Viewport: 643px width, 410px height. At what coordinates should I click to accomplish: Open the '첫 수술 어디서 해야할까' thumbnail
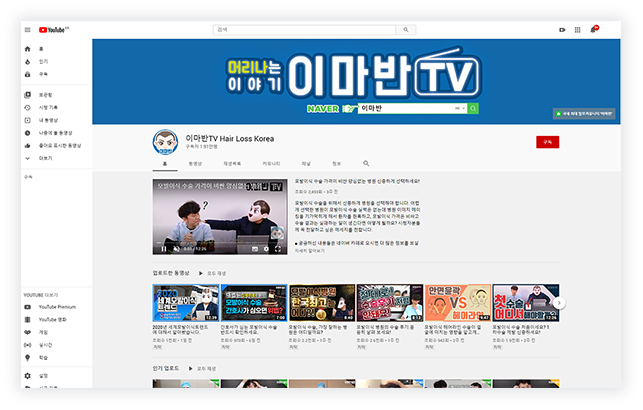click(x=526, y=303)
